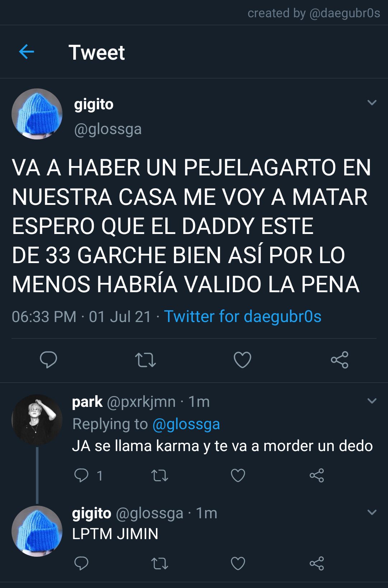The image size is (388, 588).
Task: Open park's black-and-white profile photo
Action: point(37,420)
